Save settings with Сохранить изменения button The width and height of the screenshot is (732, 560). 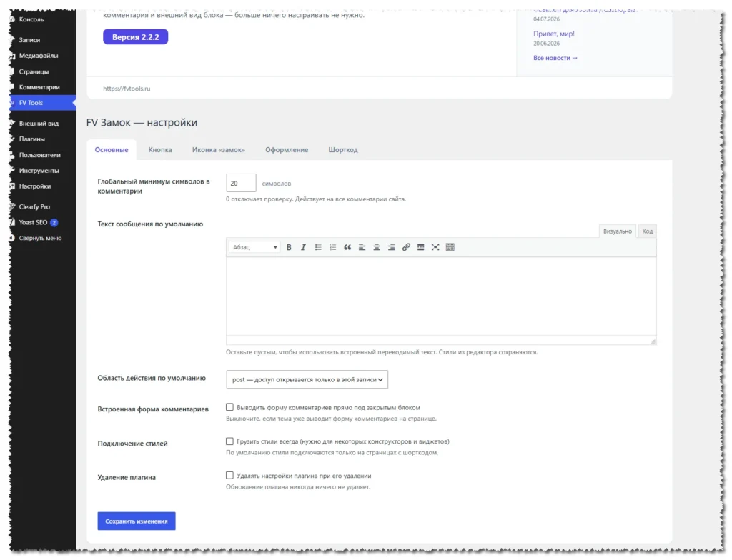pos(137,521)
